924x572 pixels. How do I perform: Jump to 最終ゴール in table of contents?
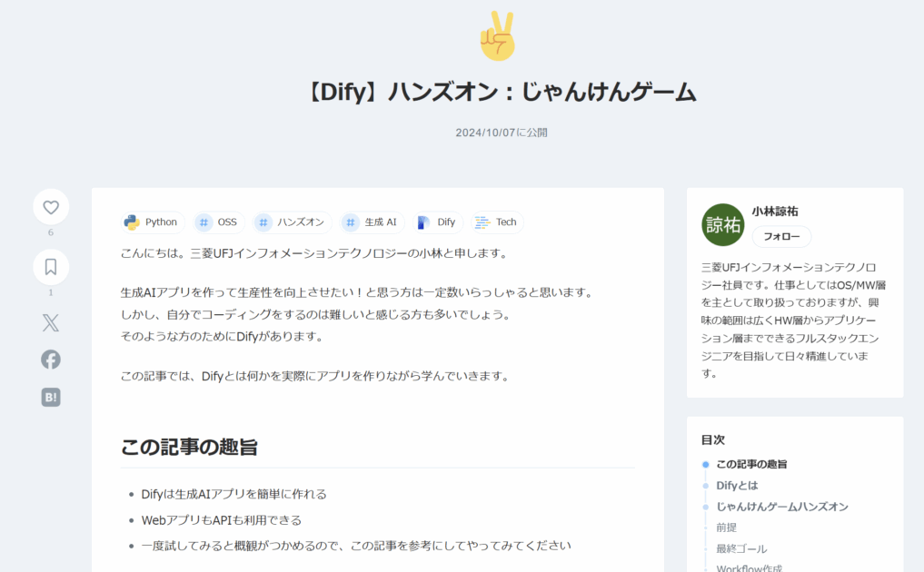coord(741,548)
